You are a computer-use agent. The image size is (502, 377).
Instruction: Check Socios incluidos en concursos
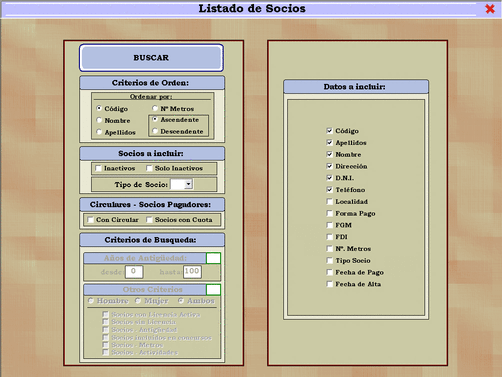point(105,337)
